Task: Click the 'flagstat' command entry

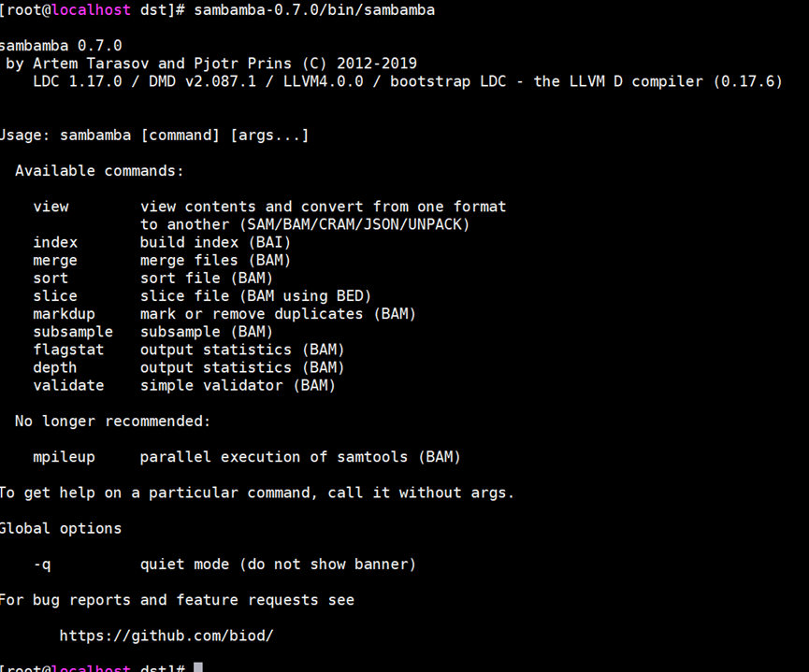Action: tap(68, 350)
